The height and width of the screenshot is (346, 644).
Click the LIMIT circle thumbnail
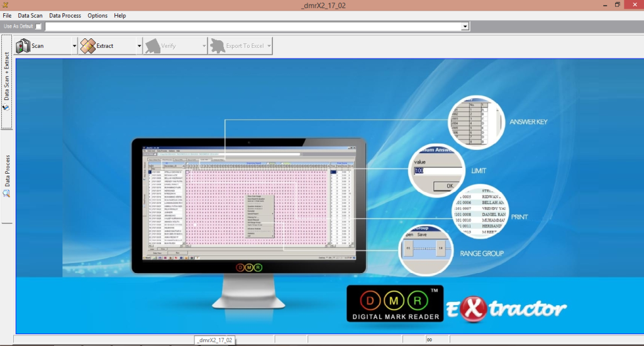pos(436,170)
